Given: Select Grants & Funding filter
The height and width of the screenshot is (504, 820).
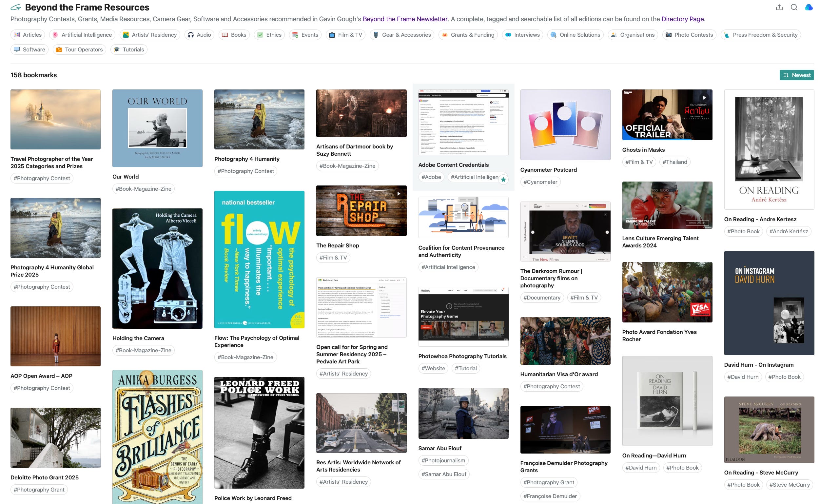Looking at the screenshot, I should coord(468,35).
